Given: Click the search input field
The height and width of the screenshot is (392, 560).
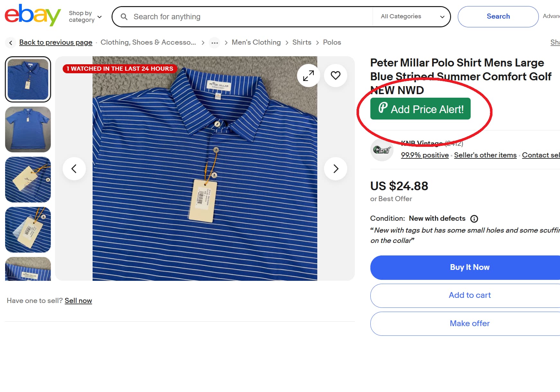Looking at the screenshot, I should click(225, 16).
